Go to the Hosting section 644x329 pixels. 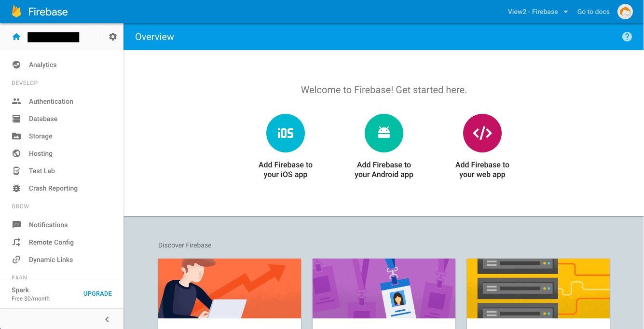click(62, 153)
